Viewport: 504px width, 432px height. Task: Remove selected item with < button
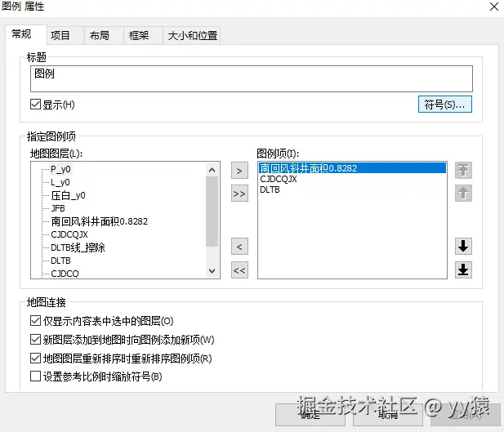tap(239, 247)
